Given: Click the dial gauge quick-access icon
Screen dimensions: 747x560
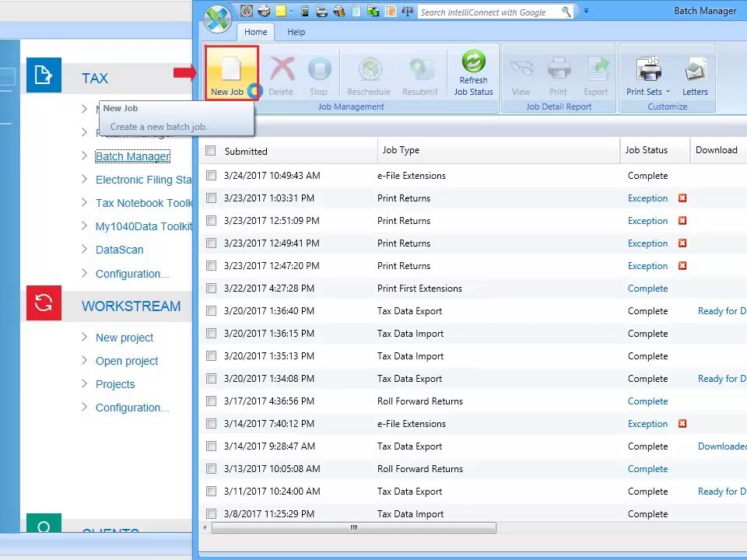Looking at the screenshot, I should pyautogui.click(x=247, y=11).
